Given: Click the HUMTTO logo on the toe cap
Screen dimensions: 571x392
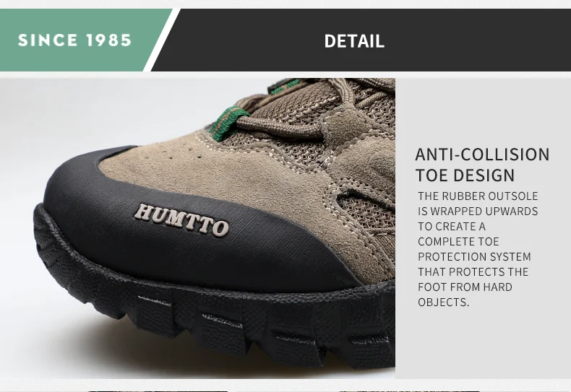Looking at the screenshot, I should click(x=181, y=219).
